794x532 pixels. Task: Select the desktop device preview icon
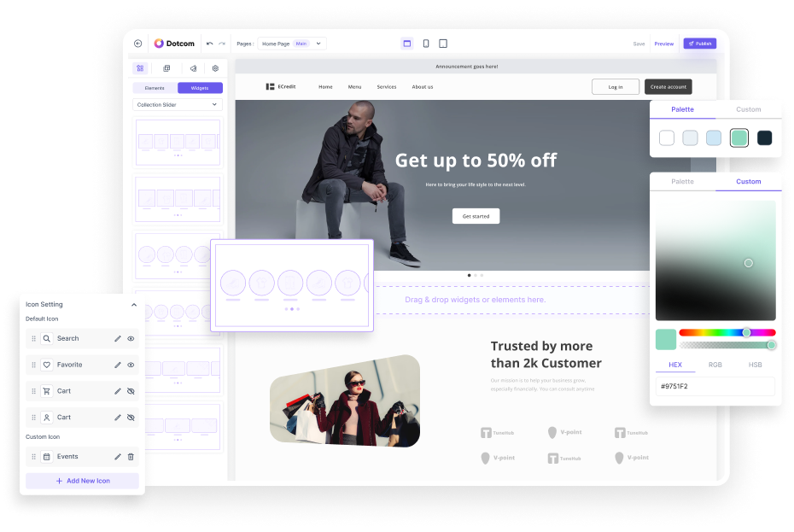pos(407,44)
